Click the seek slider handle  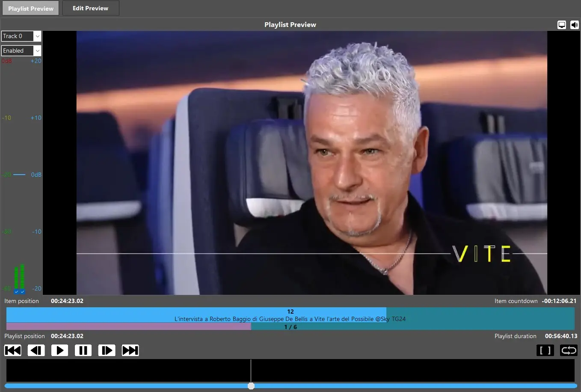tap(251, 386)
